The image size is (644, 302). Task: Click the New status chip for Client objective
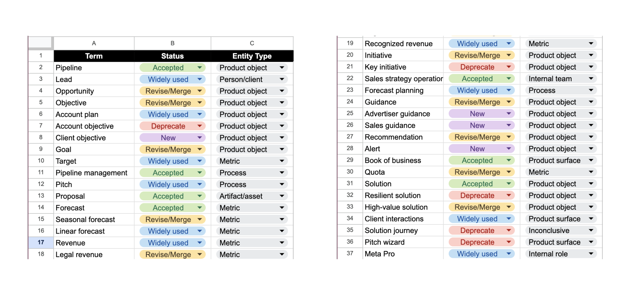tap(173, 138)
